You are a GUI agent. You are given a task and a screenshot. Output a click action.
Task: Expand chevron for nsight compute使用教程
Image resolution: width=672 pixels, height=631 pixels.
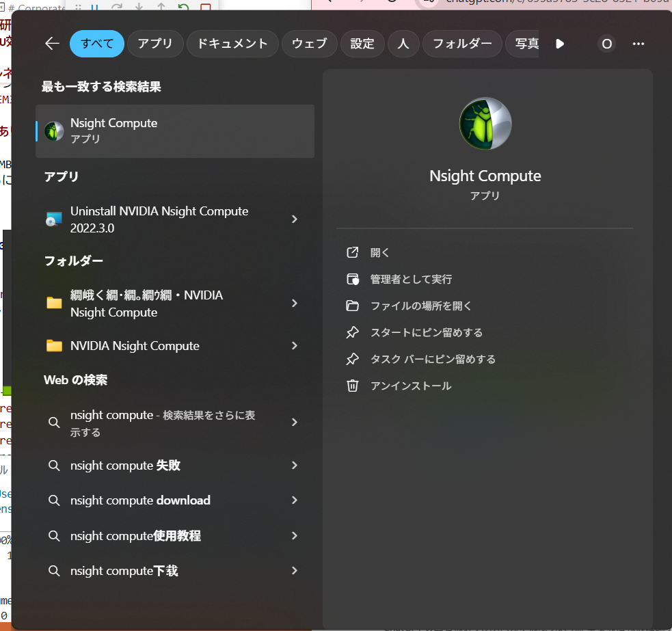[x=295, y=535]
